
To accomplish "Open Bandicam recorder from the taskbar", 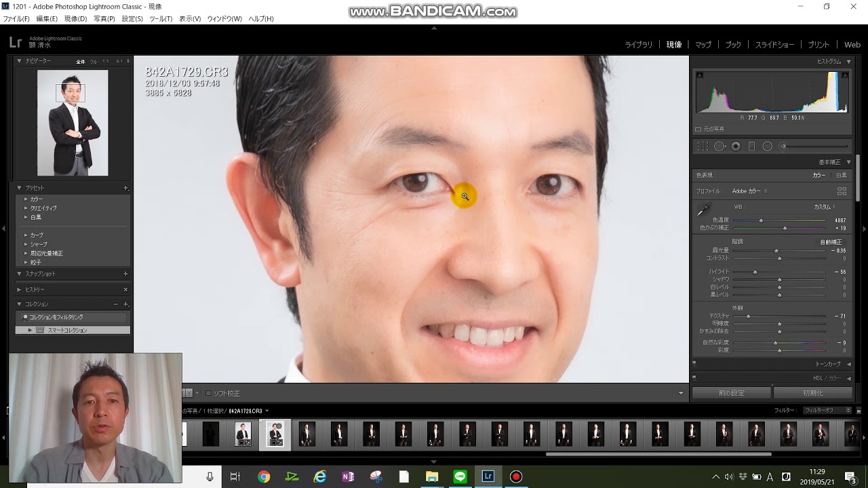I will point(516,476).
